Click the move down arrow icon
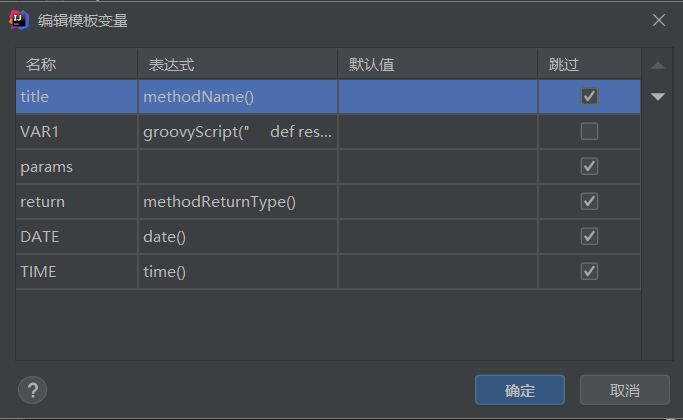 (657, 97)
